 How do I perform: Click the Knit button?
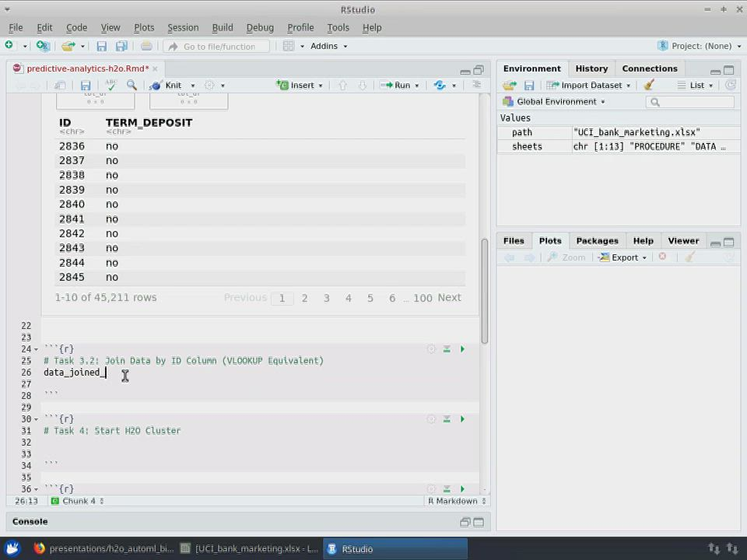click(x=165, y=86)
